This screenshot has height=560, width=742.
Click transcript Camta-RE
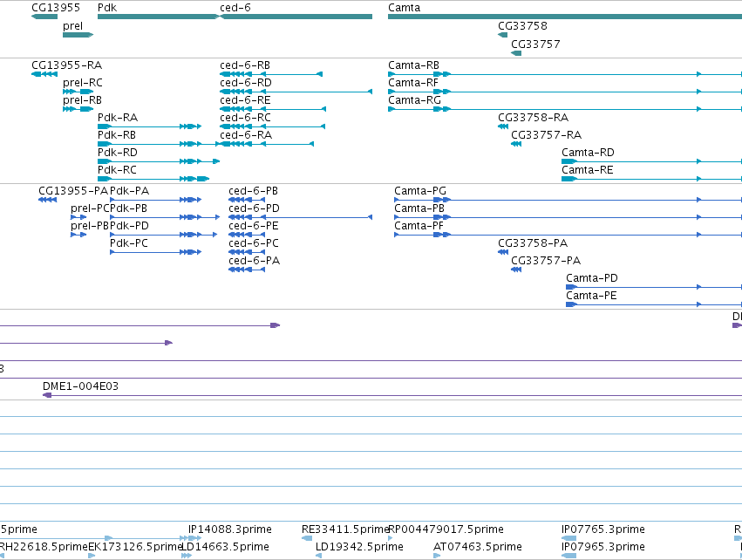click(588, 170)
